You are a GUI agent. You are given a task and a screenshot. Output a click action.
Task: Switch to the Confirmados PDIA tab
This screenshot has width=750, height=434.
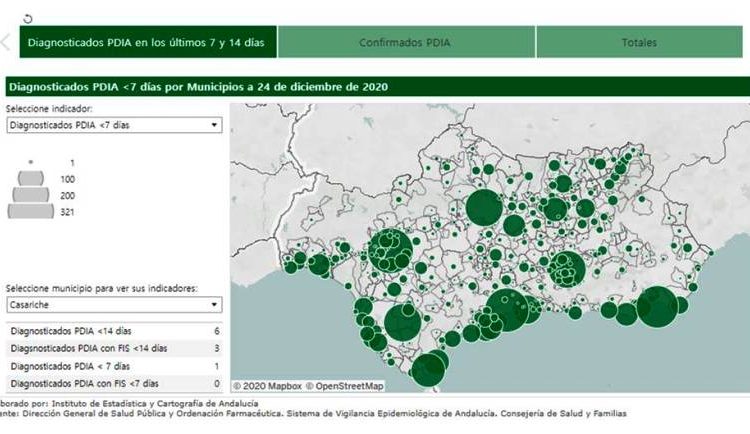(406, 43)
